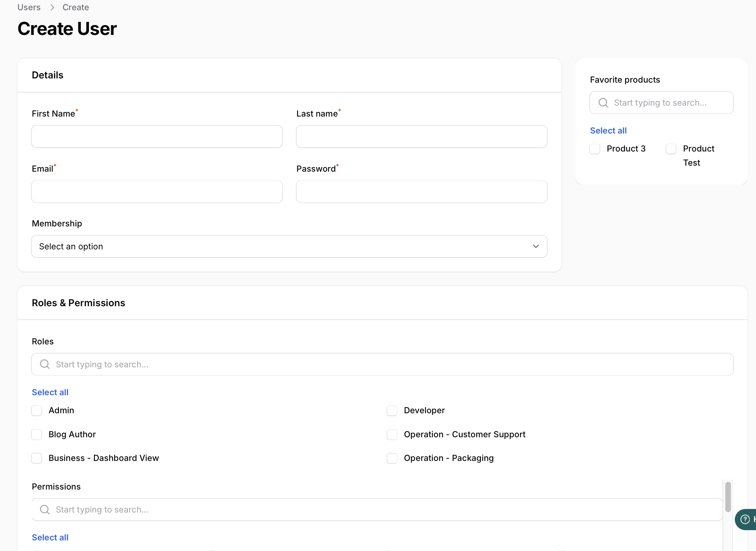Go to Users breadcrumb link
756x551 pixels.
[x=29, y=7]
